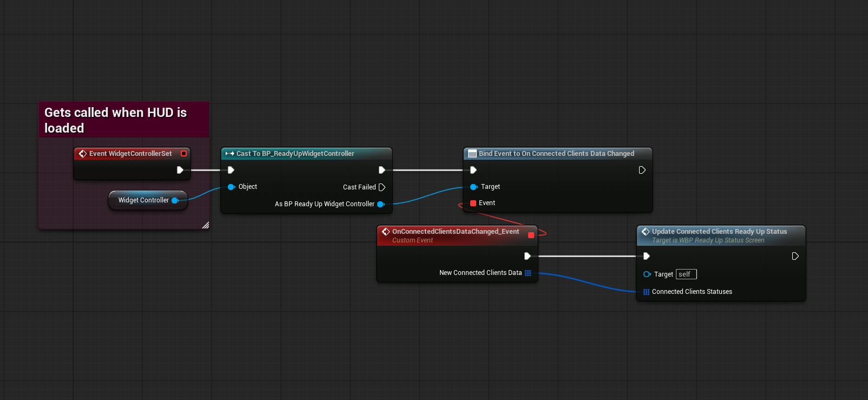Image resolution: width=868 pixels, height=400 pixels.
Task: Click the Object input pin on Cast node
Action: (231, 187)
